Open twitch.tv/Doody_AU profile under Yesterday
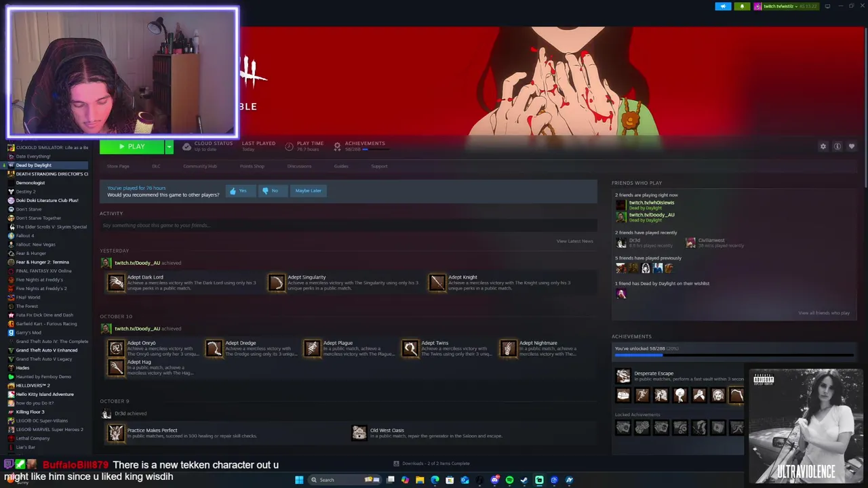The image size is (868, 488). (x=137, y=263)
